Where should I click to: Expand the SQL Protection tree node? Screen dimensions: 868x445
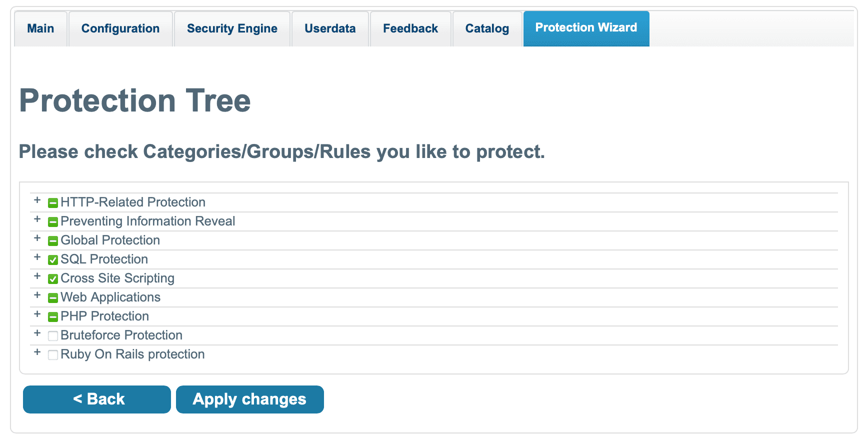[x=37, y=257]
